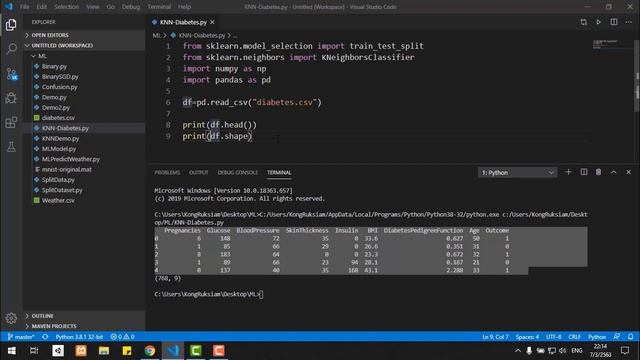Click Ln 9, Col 7 cursor position
Image resolution: width=640 pixels, height=360 pixels.
pos(495,337)
